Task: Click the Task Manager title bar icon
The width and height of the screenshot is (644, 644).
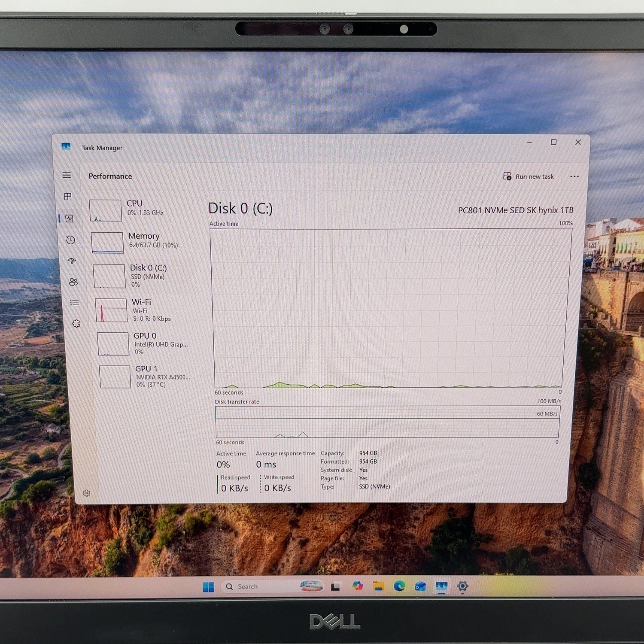Action: tap(66, 147)
